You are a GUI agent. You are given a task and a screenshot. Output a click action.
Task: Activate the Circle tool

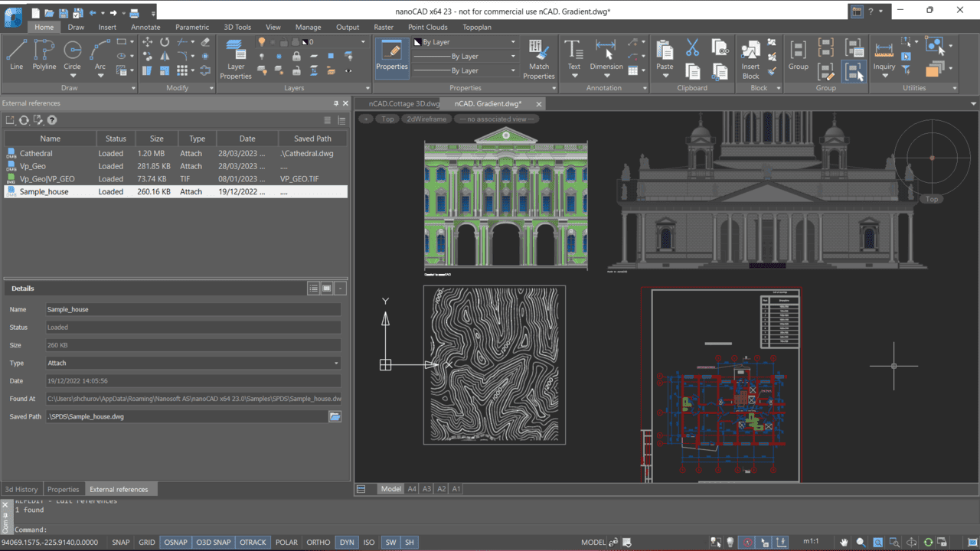(72, 54)
